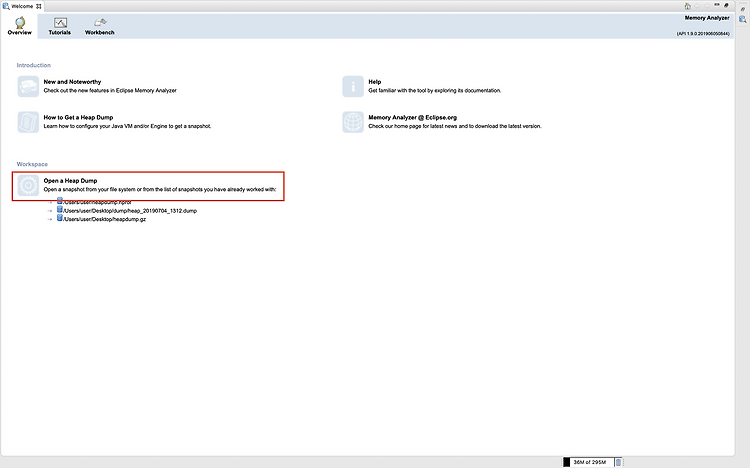750x468 pixels.
Task: Click the How to Get a Heap Dump icon
Action: (28, 122)
